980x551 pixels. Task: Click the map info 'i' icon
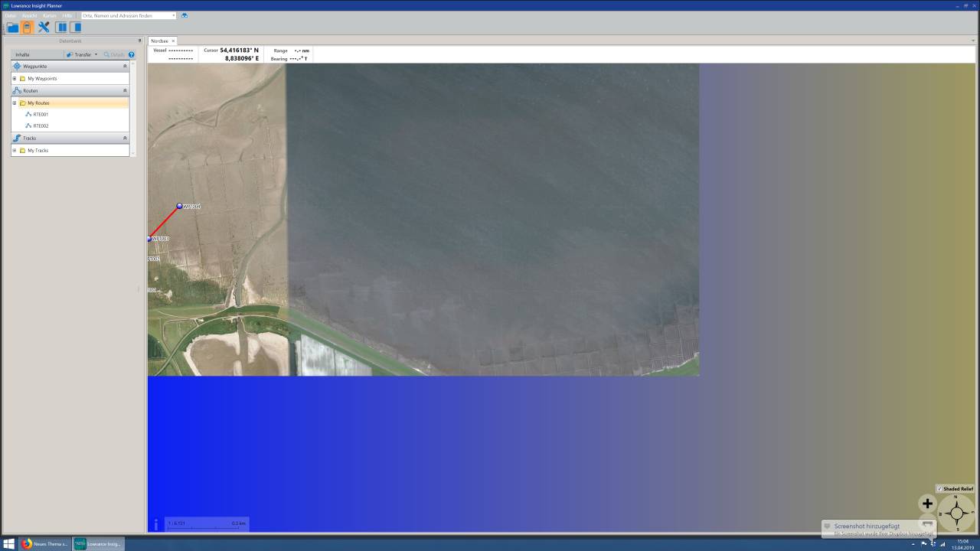[x=156, y=524]
